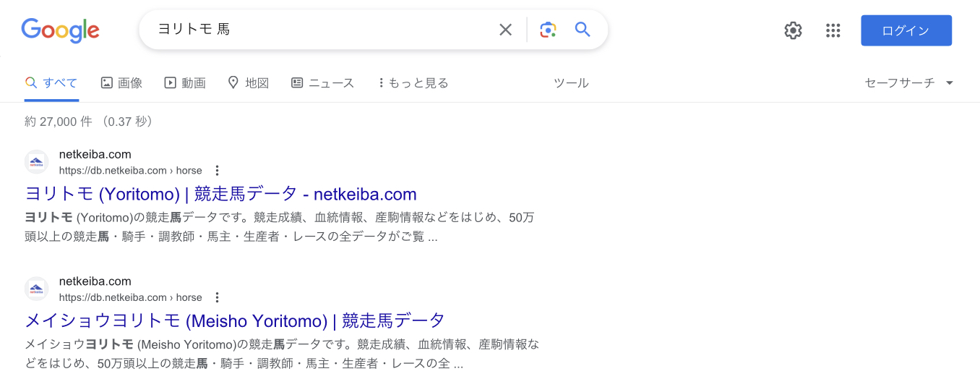This screenshot has height=387, width=980.
Task: Open three-dot menu of second result
Action: click(217, 297)
